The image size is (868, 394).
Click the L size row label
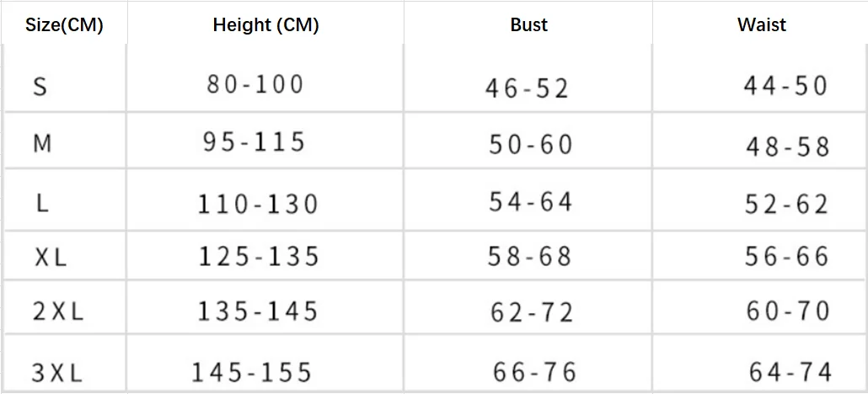point(43,205)
